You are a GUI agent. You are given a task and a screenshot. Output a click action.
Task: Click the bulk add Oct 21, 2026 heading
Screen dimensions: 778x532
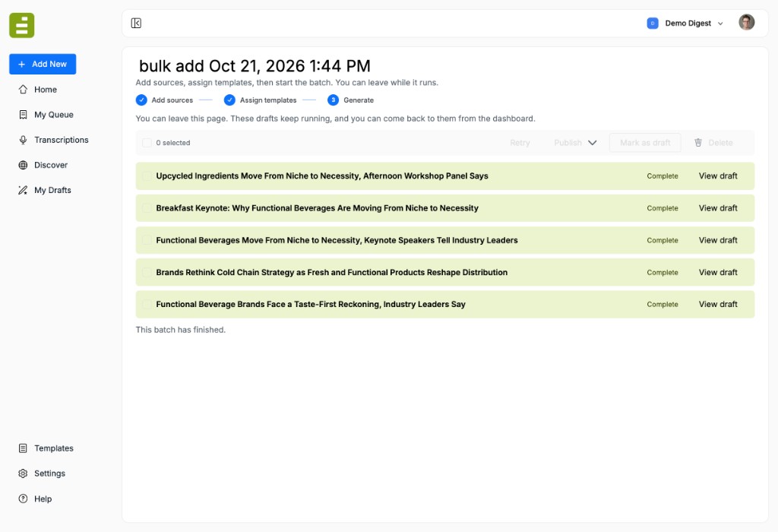[x=255, y=66]
